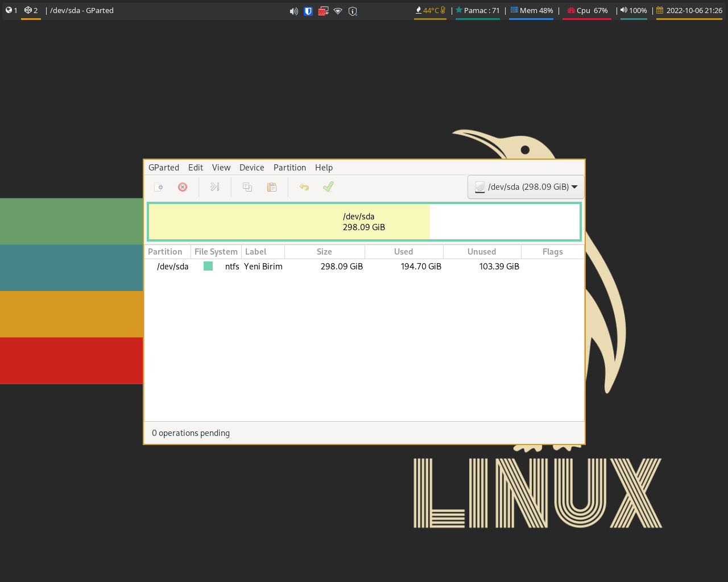The width and height of the screenshot is (728, 582).
Task: Click the Mem 48% indicator
Action: (532, 10)
